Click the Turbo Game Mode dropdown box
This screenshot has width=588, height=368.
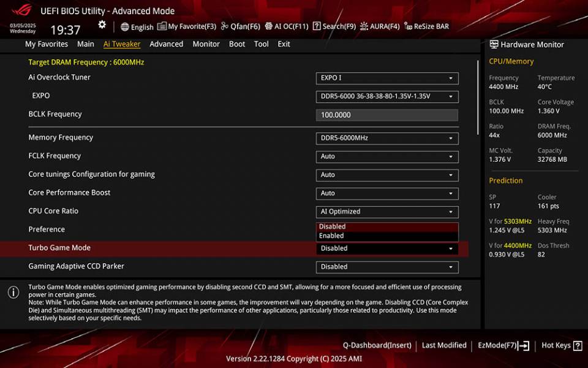coord(387,248)
